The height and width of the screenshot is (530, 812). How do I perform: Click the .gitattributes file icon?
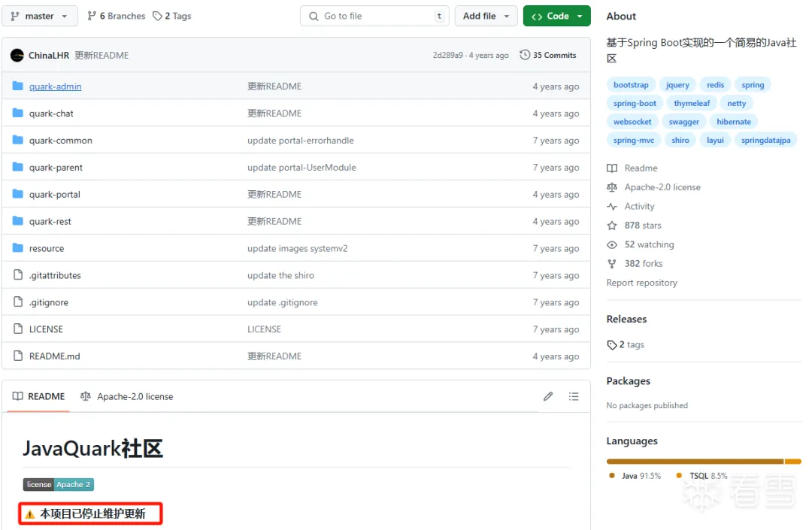point(18,274)
